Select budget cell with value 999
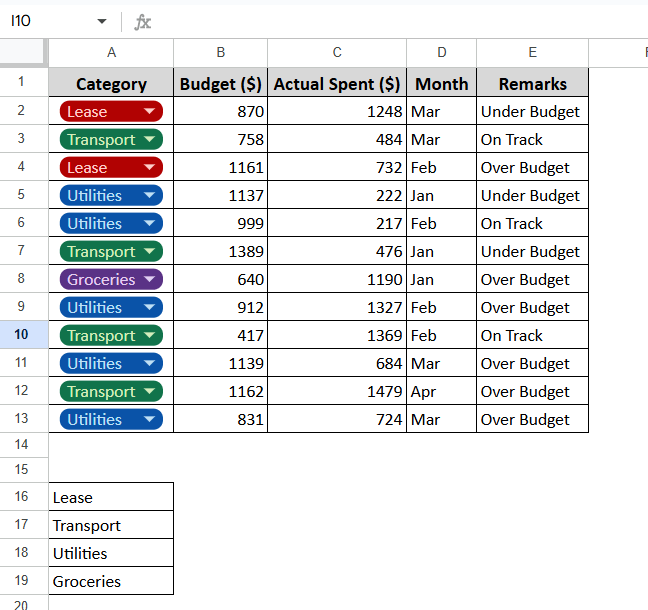 coord(221,223)
